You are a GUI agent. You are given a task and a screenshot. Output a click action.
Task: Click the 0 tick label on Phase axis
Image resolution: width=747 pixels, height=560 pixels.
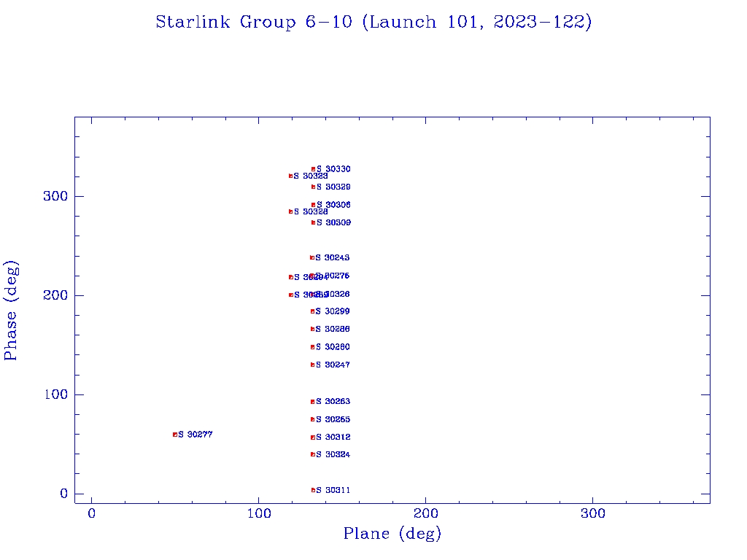click(64, 494)
